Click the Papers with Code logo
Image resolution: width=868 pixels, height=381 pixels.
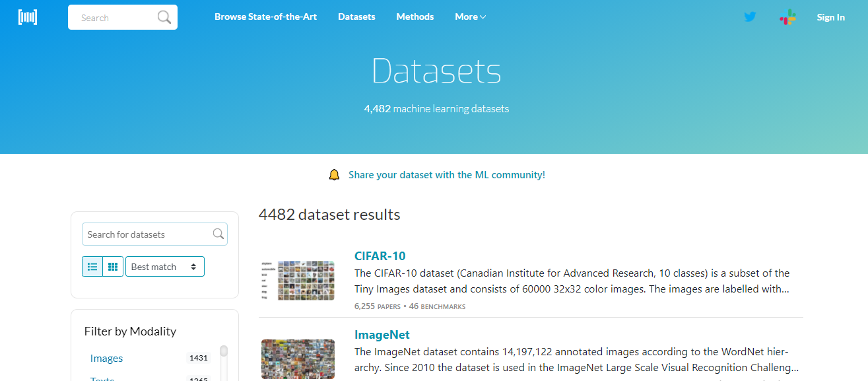pos(28,17)
